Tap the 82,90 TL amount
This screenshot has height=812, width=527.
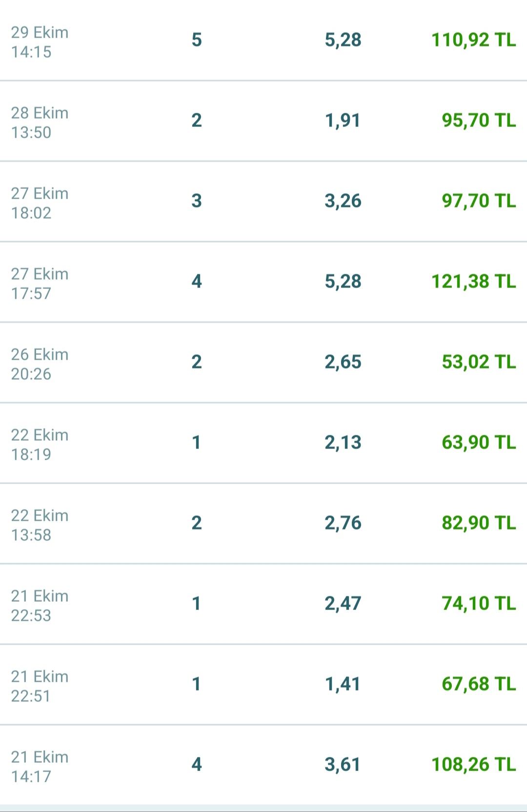click(478, 523)
